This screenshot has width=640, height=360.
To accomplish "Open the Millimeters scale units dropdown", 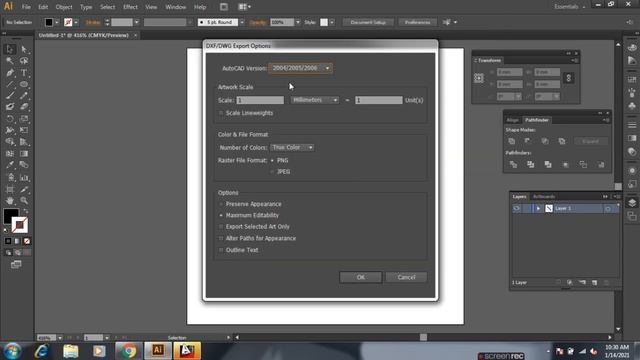I will click(315, 100).
